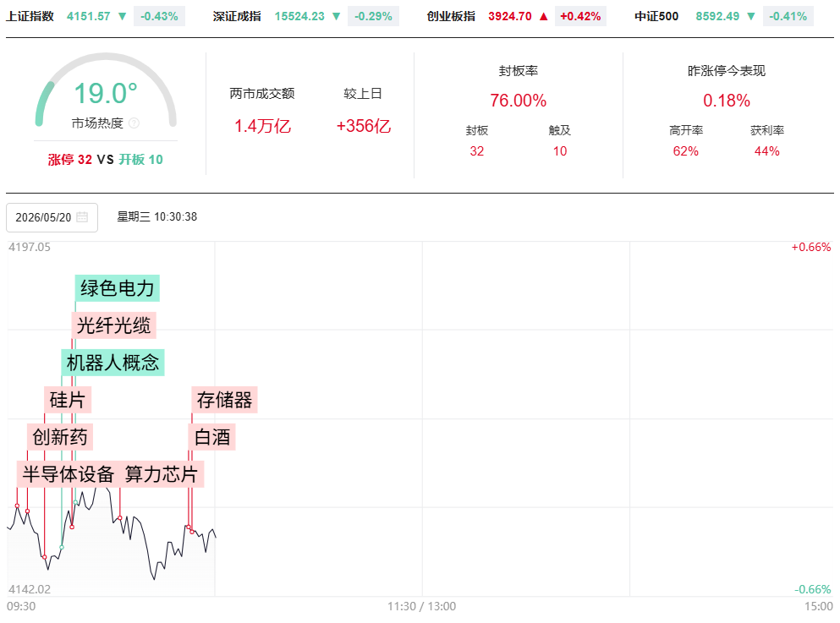The height and width of the screenshot is (623, 840).
Task: Open the 算力芯片 sector tag
Action: tap(162, 474)
